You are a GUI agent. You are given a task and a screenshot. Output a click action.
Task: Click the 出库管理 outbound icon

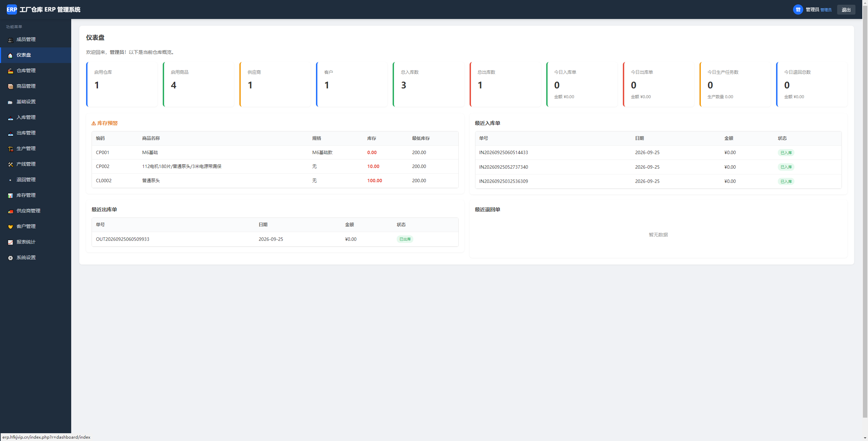(x=11, y=133)
